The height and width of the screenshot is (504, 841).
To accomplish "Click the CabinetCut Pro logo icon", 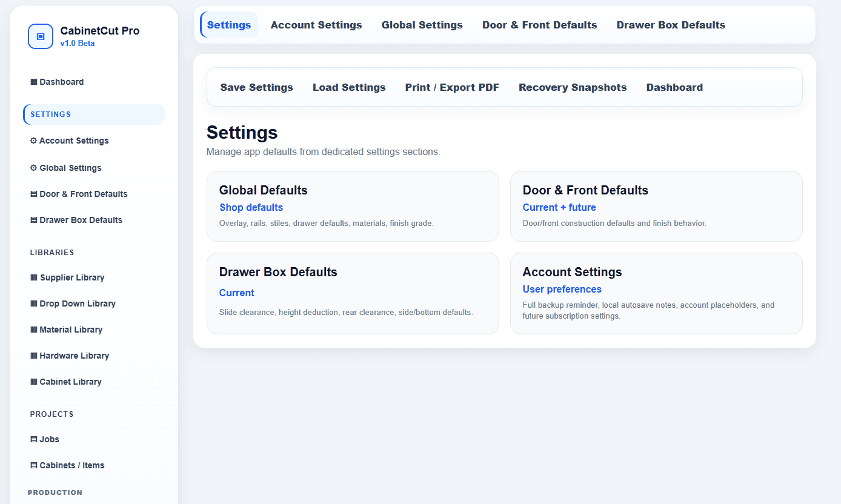I will 41,36.
